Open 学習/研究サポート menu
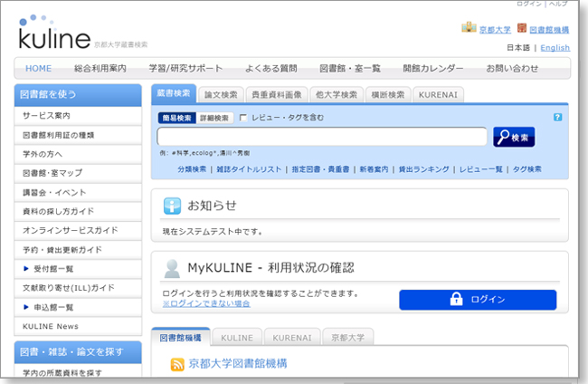The height and width of the screenshot is (384, 588). (185, 69)
